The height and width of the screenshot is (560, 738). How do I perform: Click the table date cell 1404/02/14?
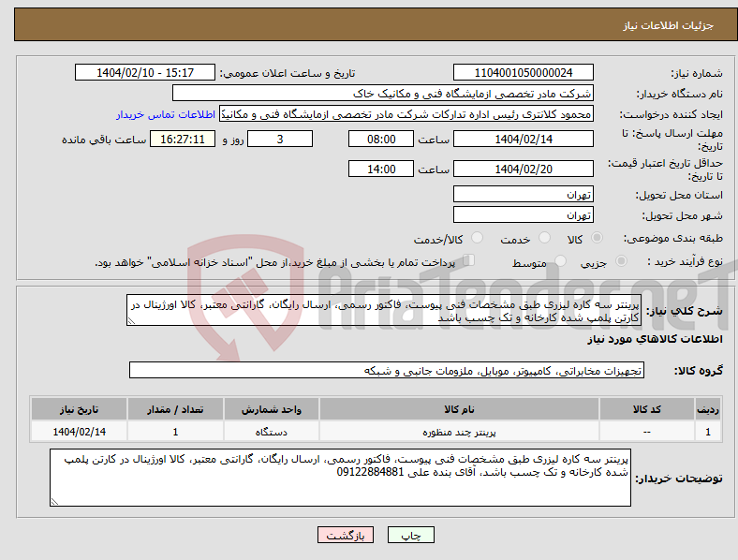[x=79, y=432]
